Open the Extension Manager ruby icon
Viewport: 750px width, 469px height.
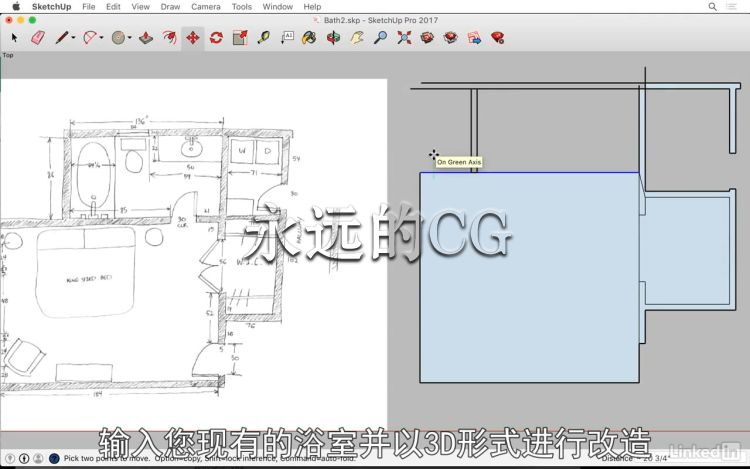tap(497, 37)
